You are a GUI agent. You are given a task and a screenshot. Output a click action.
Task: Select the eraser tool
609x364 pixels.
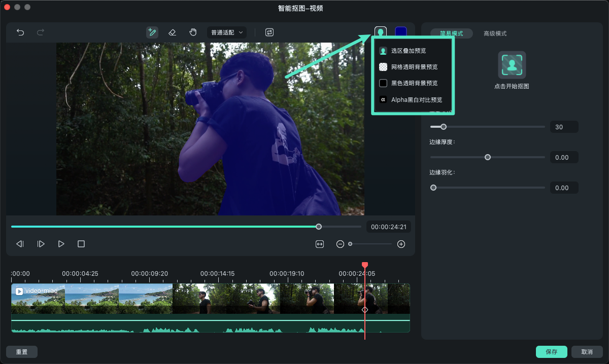click(x=172, y=32)
